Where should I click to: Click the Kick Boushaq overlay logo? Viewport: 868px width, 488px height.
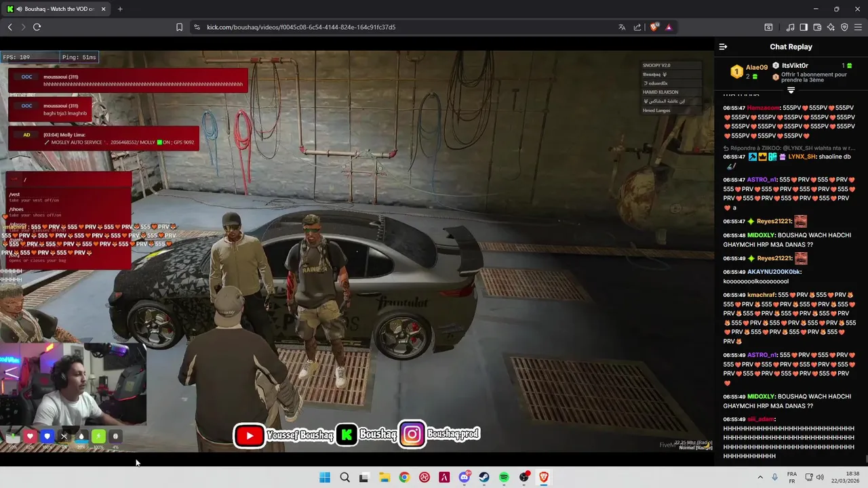click(347, 435)
